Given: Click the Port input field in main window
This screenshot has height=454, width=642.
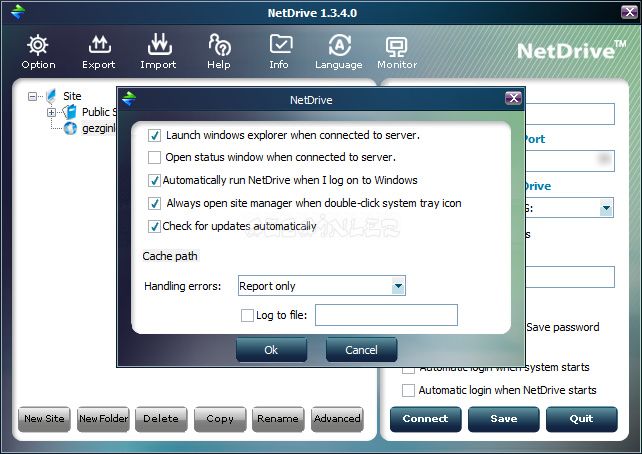Looking at the screenshot, I should 570,161.
